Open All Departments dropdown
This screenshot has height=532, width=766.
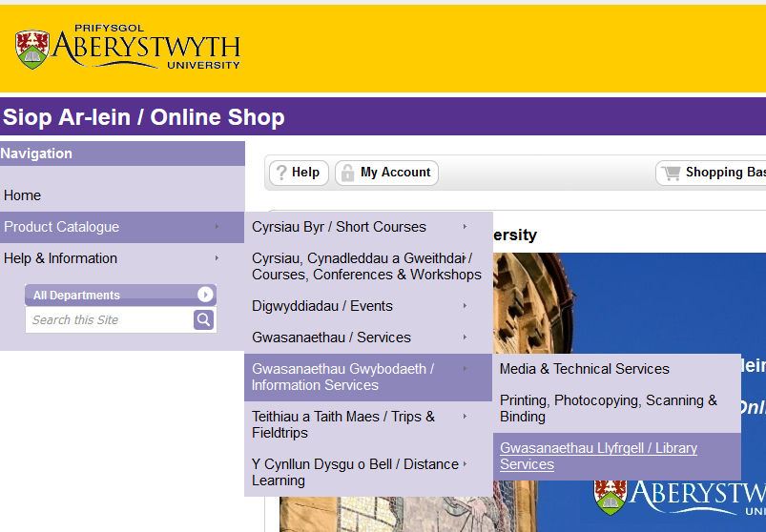tap(120, 295)
